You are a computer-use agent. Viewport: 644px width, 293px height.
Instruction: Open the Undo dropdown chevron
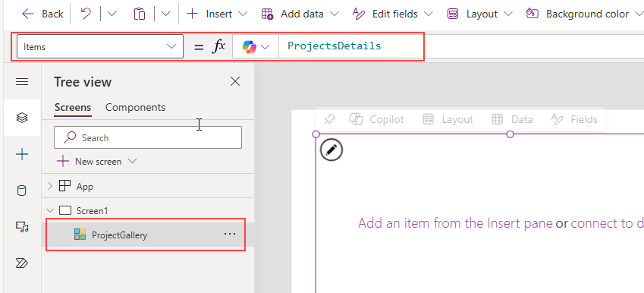[112, 14]
